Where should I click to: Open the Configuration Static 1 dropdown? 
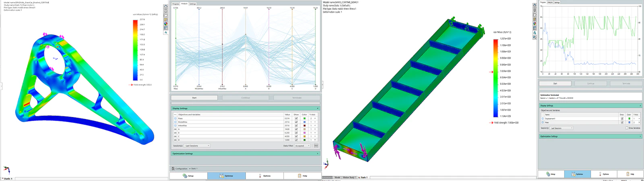[193, 169]
